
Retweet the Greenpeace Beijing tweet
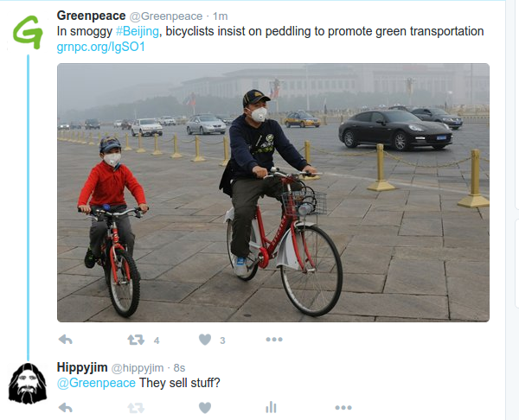coord(136,340)
